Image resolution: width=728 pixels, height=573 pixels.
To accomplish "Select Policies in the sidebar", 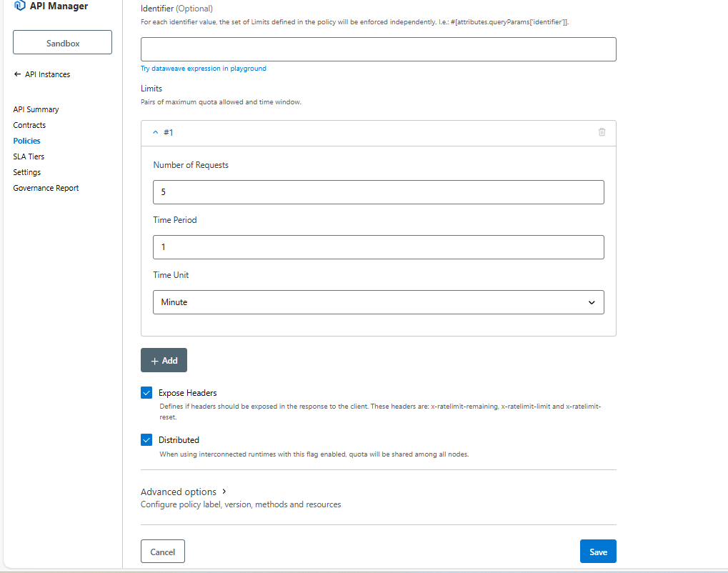I will pos(26,141).
